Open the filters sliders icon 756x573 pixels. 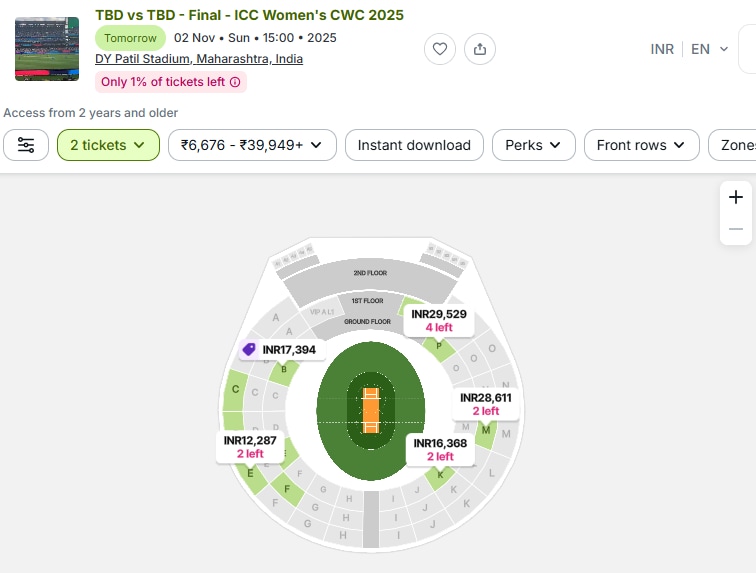[x=26, y=145]
